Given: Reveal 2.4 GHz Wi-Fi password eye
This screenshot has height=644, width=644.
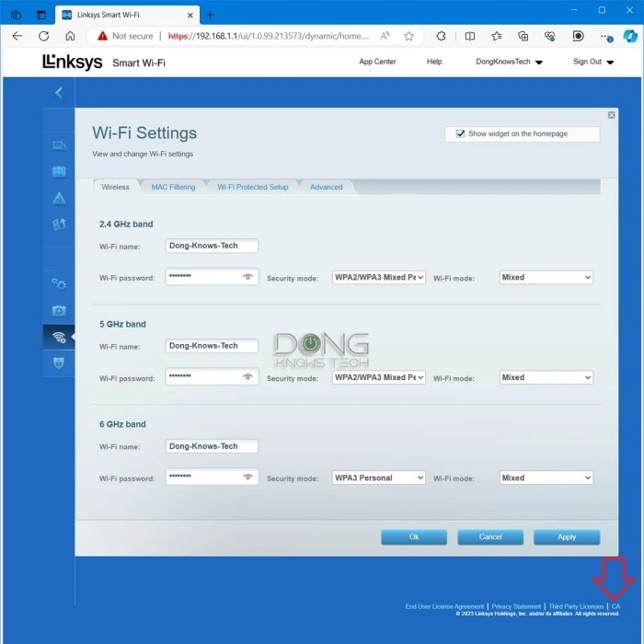Looking at the screenshot, I should pyautogui.click(x=247, y=277).
